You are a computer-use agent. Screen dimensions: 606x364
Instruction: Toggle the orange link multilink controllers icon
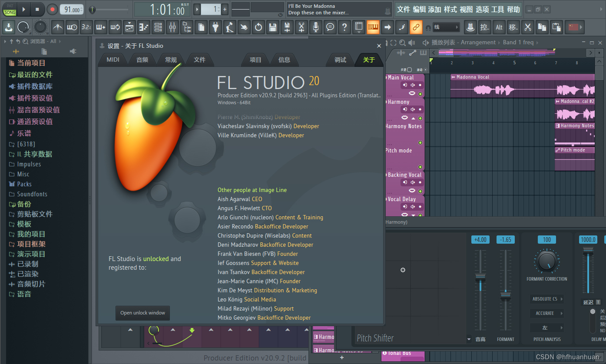click(416, 27)
